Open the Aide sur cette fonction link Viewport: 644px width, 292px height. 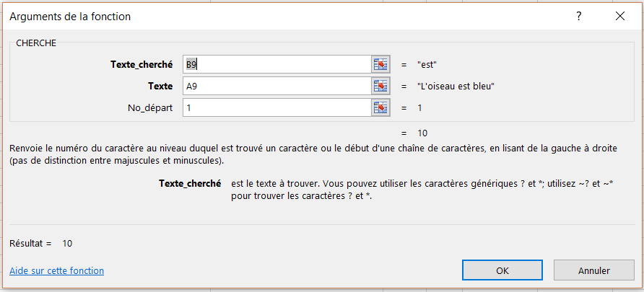click(56, 270)
